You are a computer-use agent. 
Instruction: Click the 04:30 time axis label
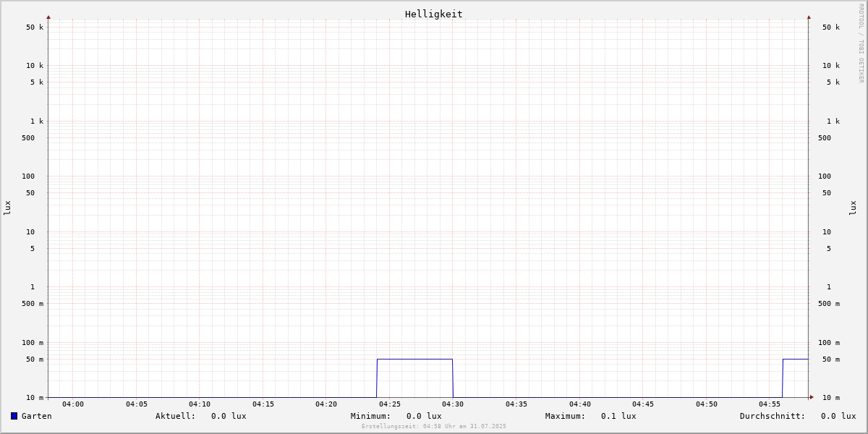click(453, 404)
